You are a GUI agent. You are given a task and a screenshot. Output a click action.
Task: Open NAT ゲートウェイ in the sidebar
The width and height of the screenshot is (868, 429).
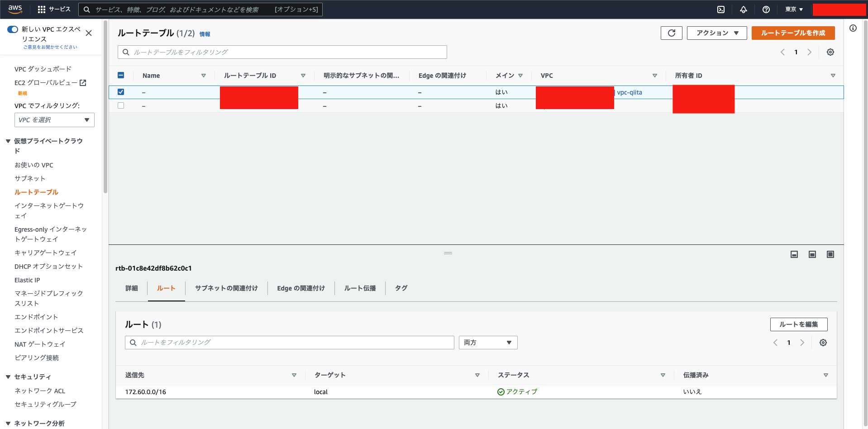tap(40, 344)
